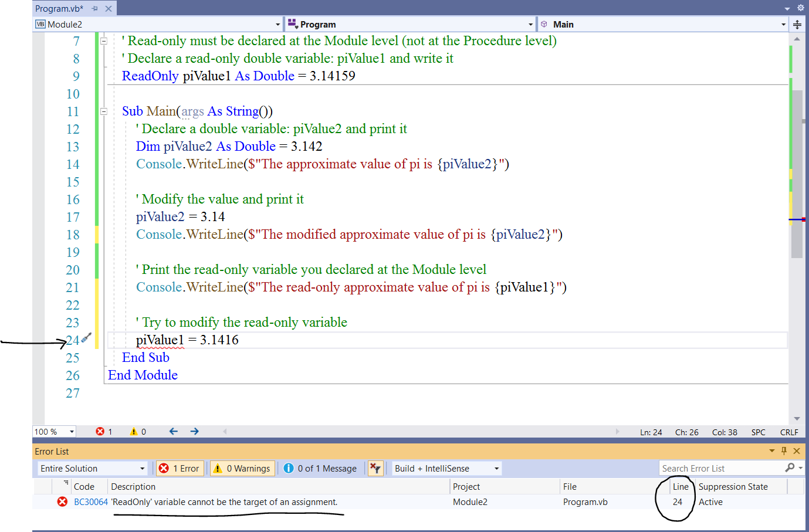Click the Active suppression state cell
This screenshot has width=809, height=532.
pos(710,502)
